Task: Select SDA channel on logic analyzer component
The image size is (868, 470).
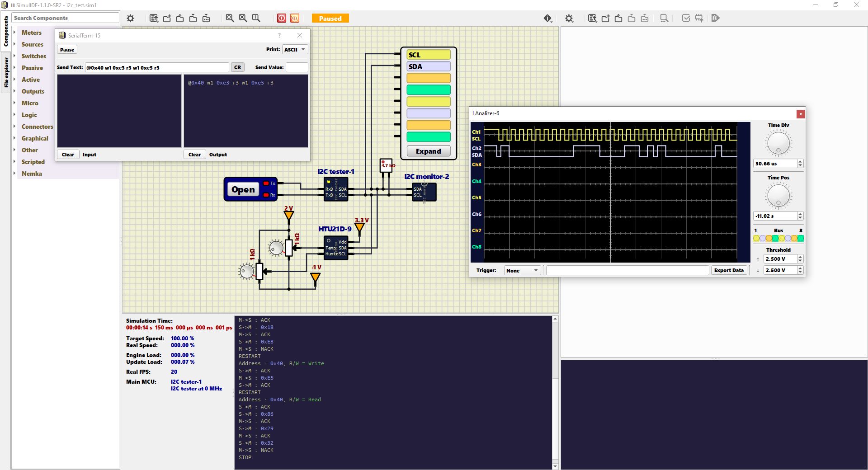Action: click(x=428, y=66)
